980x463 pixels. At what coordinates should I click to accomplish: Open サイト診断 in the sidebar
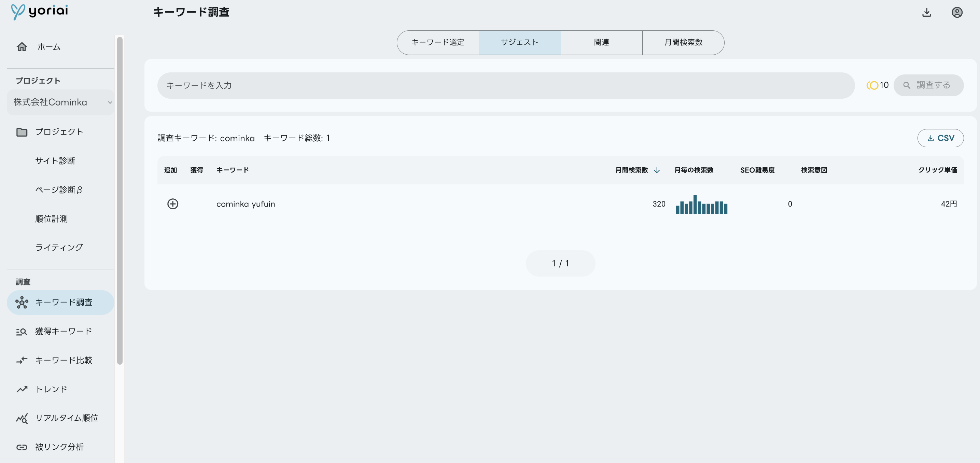(55, 160)
